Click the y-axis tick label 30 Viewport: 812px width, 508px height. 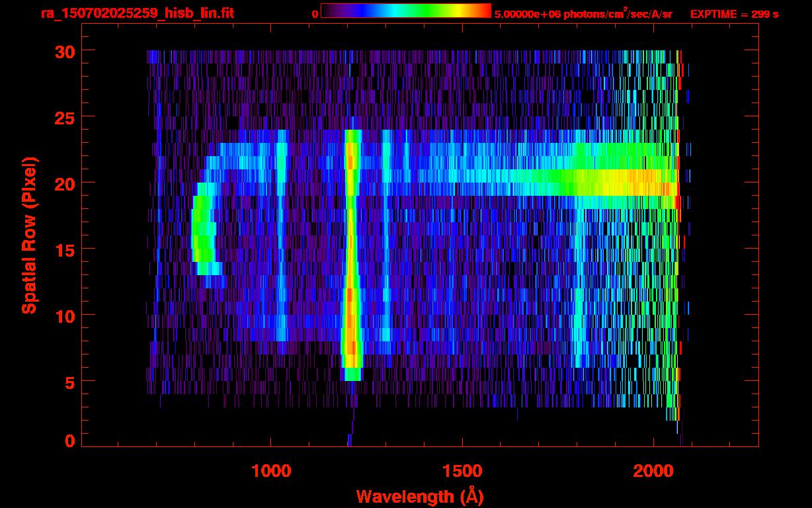point(63,51)
